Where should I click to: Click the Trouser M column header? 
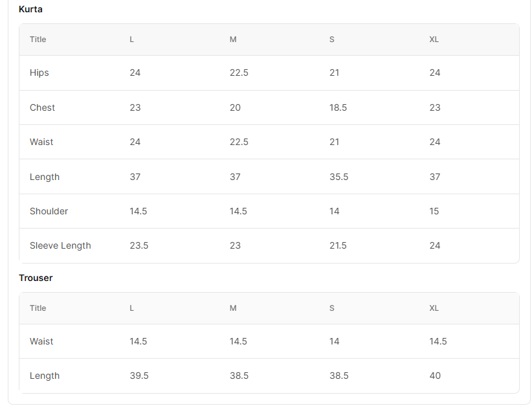pyautogui.click(x=233, y=308)
